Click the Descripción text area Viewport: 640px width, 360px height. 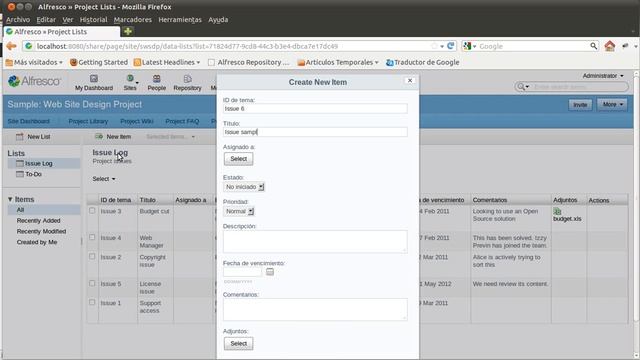[x=315, y=241]
